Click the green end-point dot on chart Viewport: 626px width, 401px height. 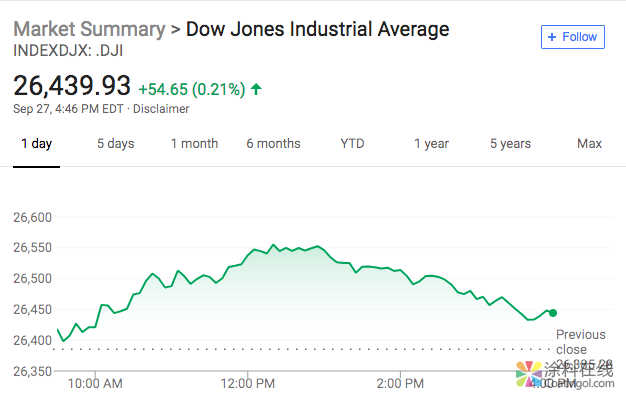[x=553, y=313]
